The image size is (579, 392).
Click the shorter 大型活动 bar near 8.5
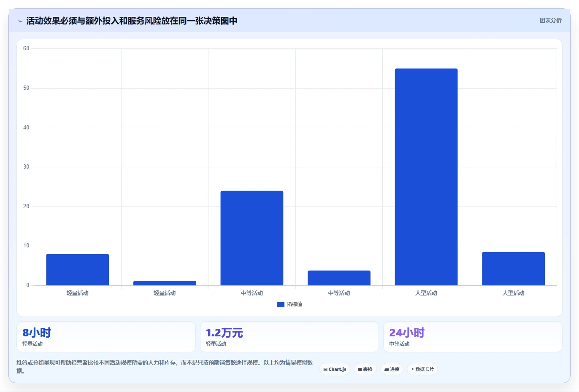513,268
